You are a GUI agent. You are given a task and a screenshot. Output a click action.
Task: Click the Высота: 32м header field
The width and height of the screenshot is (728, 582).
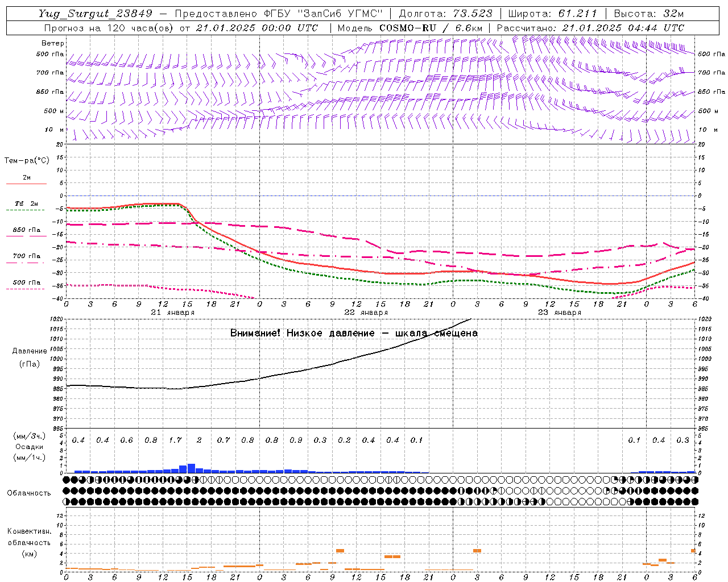pos(648,14)
